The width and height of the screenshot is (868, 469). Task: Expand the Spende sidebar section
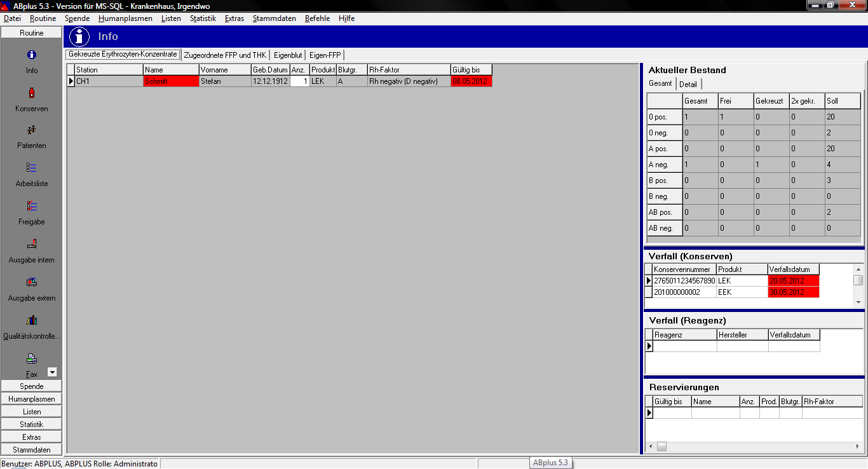[x=32, y=386]
